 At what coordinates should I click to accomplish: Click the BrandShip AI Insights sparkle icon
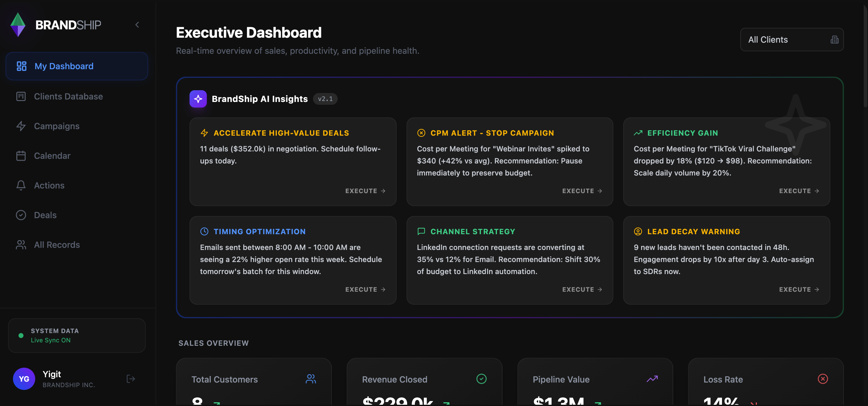click(x=198, y=99)
